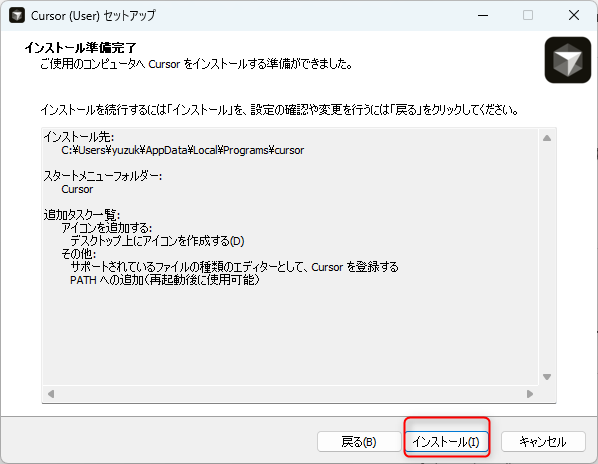Viewport: 598px width, 464px height.
Task: Click the スタートメニューフォルダー: label
Action: point(103,176)
